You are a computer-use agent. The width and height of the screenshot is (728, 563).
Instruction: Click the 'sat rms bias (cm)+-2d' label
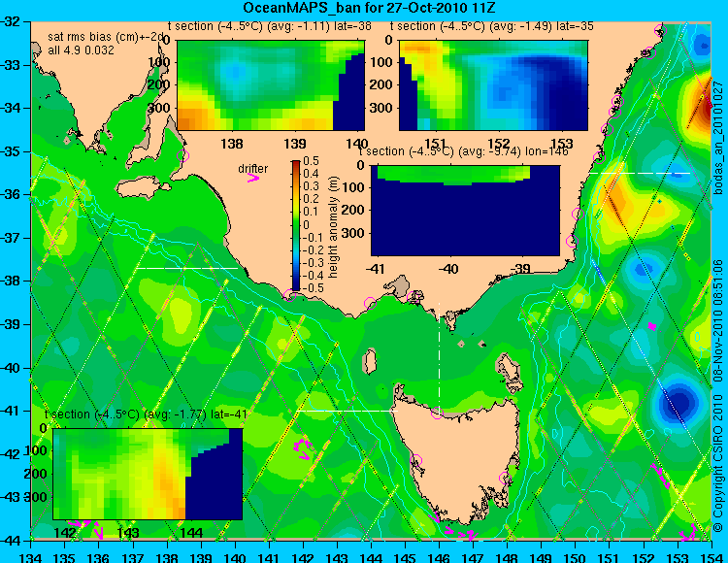tap(107, 37)
